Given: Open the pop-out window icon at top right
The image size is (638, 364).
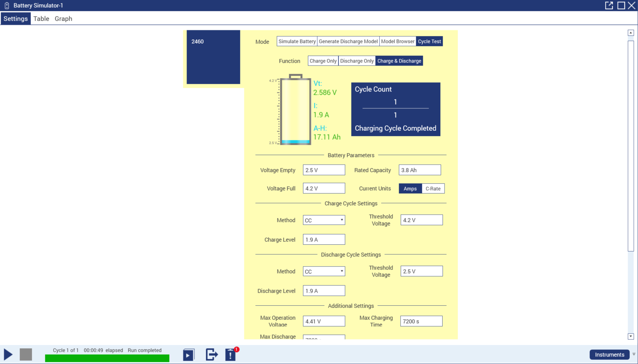Looking at the screenshot, I should click(609, 5).
